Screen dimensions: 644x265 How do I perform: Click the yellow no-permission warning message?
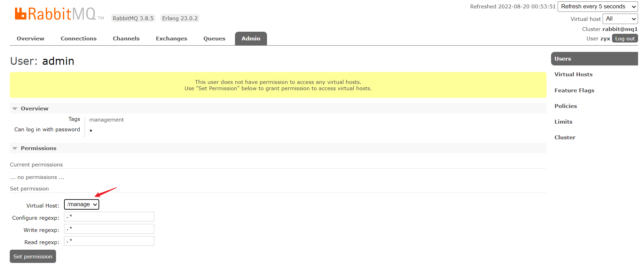tap(278, 85)
